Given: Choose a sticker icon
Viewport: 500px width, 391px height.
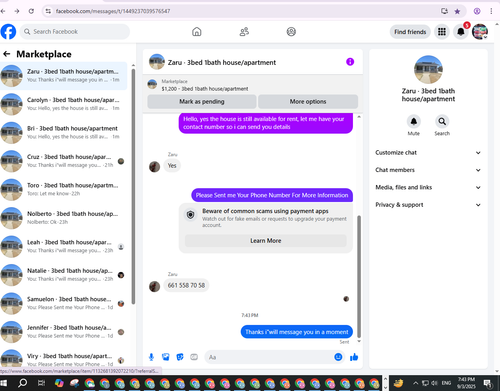Looking at the screenshot, I should (x=180, y=357).
